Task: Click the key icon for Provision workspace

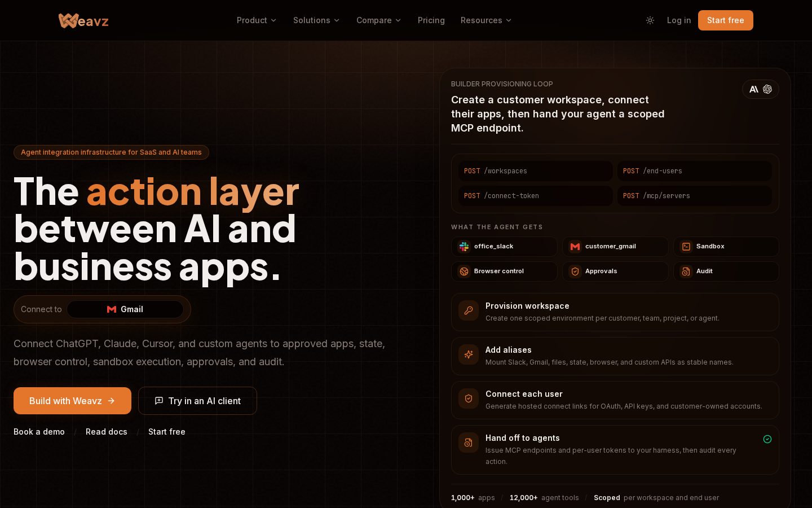Action: point(469,310)
